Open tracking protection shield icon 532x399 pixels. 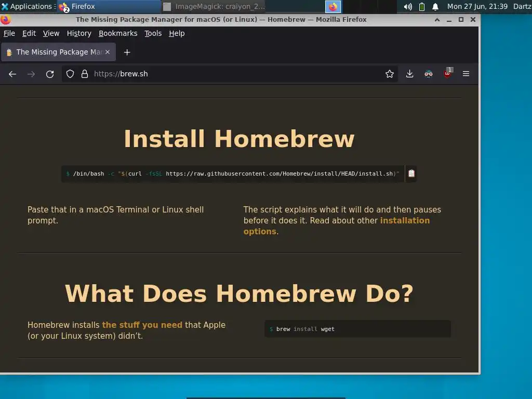coord(70,74)
